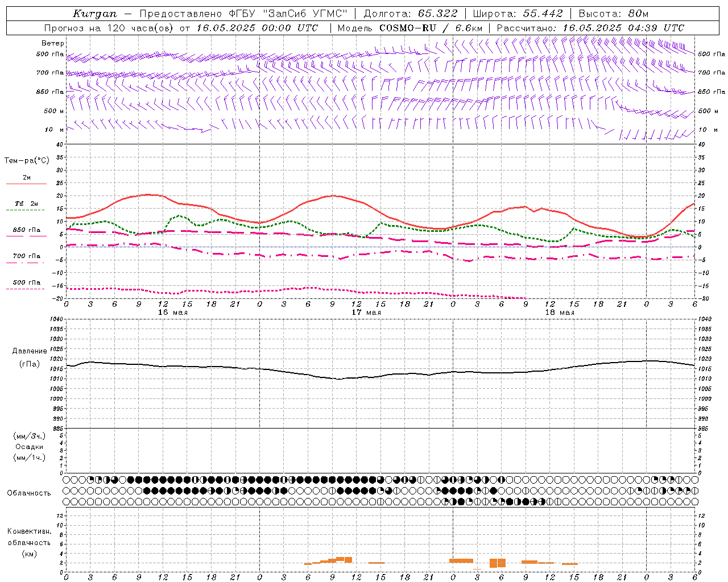This screenshot has width=728, height=582.
Task: Click the '(км)' unit under convective cloudiness
Action: pyautogui.click(x=29, y=554)
